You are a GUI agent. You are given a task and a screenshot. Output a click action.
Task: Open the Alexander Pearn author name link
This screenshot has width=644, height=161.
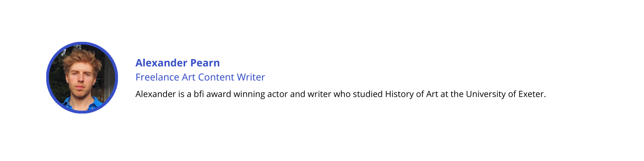coord(178,63)
